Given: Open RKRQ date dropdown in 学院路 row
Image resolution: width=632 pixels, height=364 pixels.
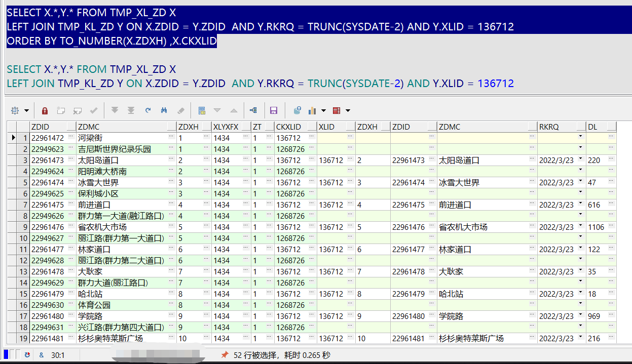Looking at the screenshot, I should coord(580,316).
